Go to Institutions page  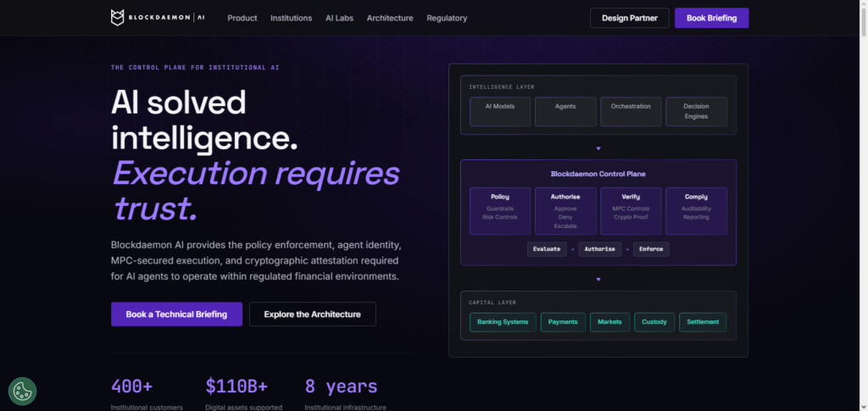click(292, 19)
